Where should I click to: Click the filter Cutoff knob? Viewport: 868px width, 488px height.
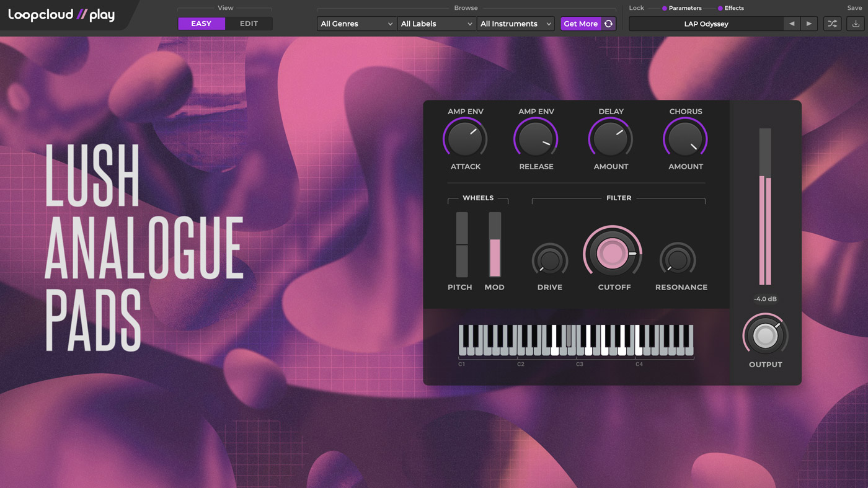(x=613, y=253)
